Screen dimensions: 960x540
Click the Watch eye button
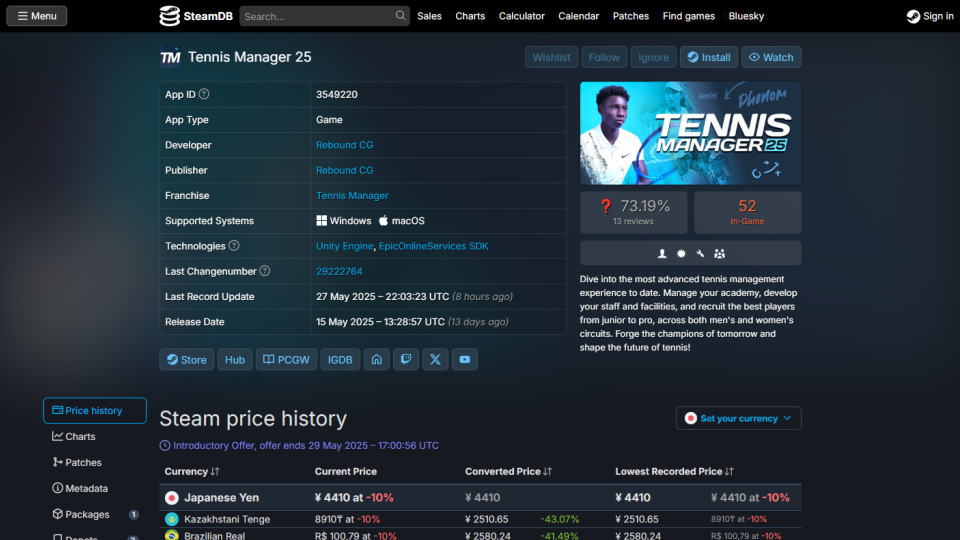point(771,57)
